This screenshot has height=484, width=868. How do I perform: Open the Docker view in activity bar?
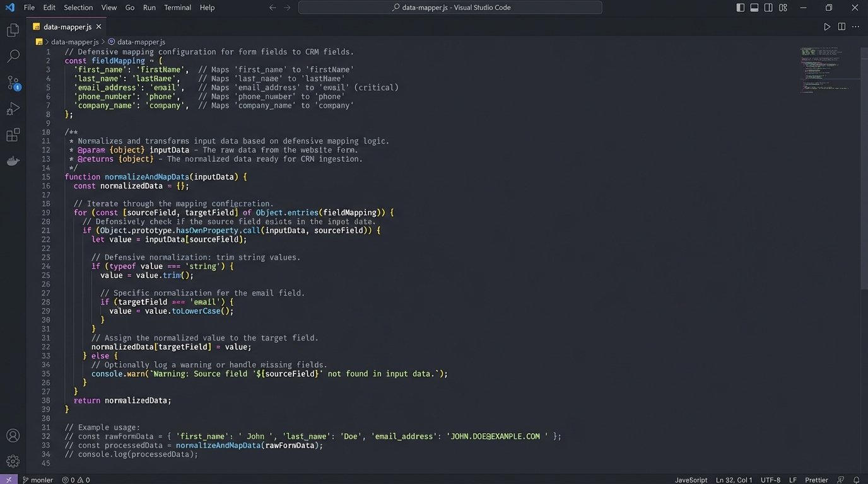[13, 161]
